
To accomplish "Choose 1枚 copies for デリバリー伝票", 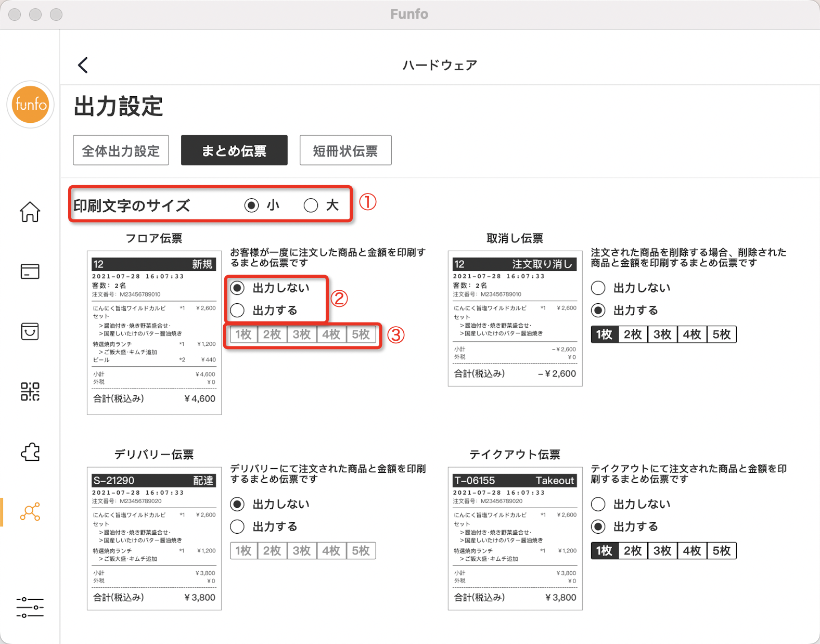I will [244, 550].
